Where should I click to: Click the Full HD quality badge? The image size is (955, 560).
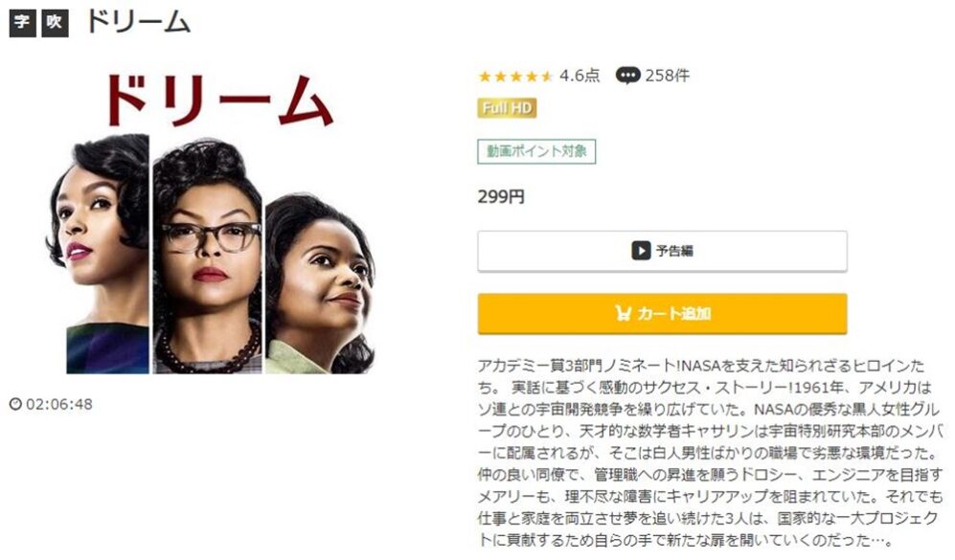(x=507, y=108)
